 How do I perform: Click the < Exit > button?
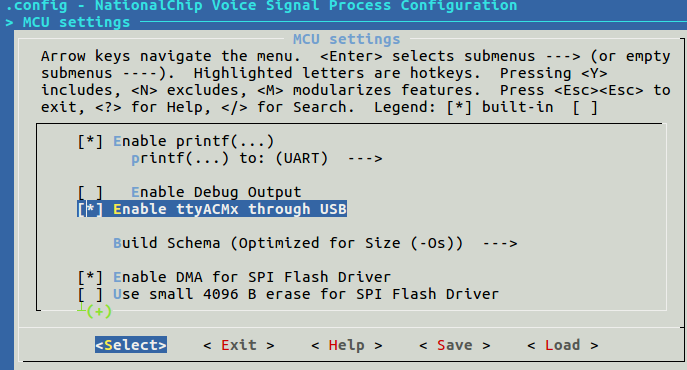click(x=239, y=345)
